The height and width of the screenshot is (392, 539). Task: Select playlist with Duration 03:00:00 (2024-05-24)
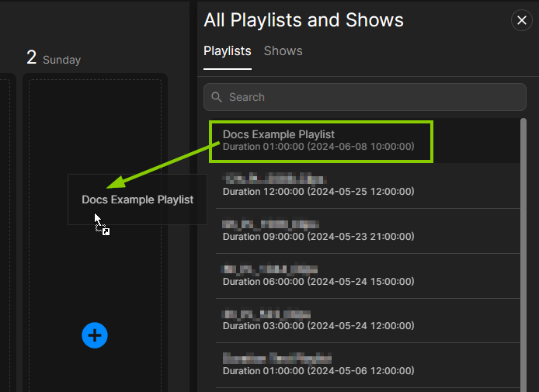(367, 321)
